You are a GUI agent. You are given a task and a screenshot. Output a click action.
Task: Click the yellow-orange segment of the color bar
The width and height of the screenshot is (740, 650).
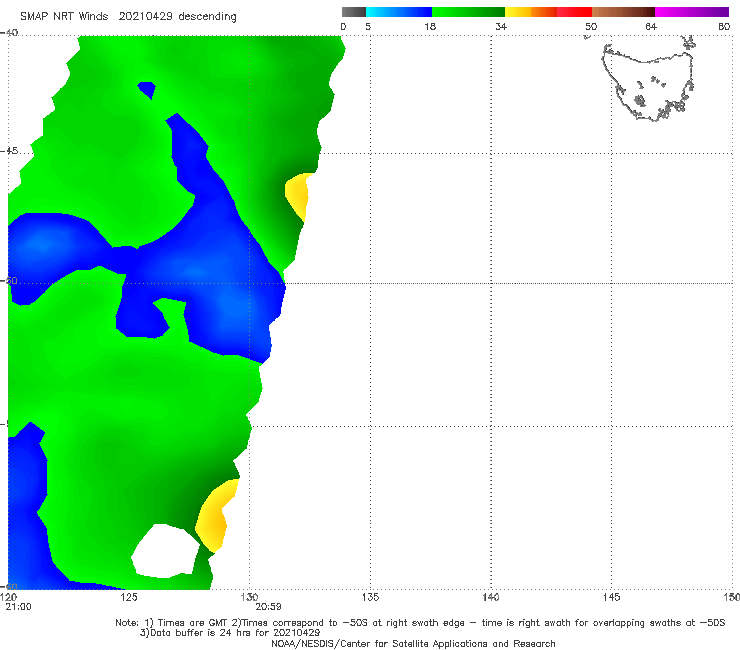click(x=530, y=12)
